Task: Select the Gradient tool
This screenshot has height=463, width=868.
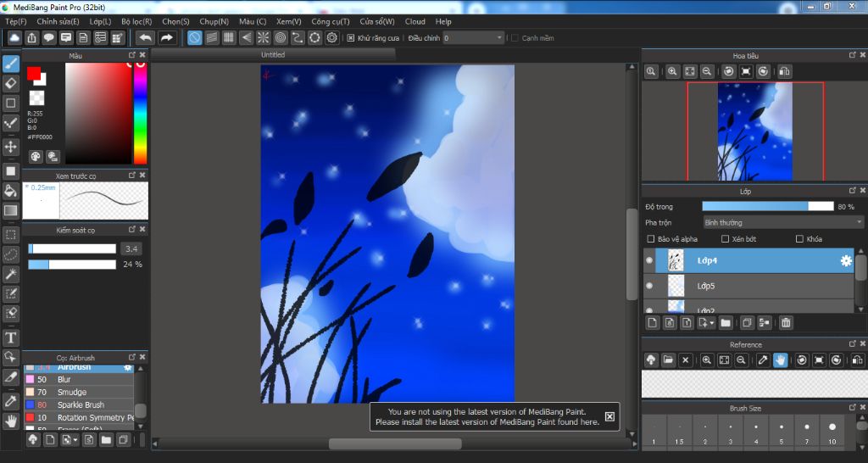Action: (10, 210)
